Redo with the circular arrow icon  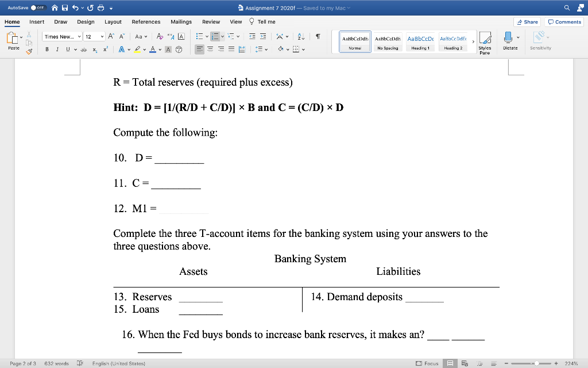[x=90, y=7]
